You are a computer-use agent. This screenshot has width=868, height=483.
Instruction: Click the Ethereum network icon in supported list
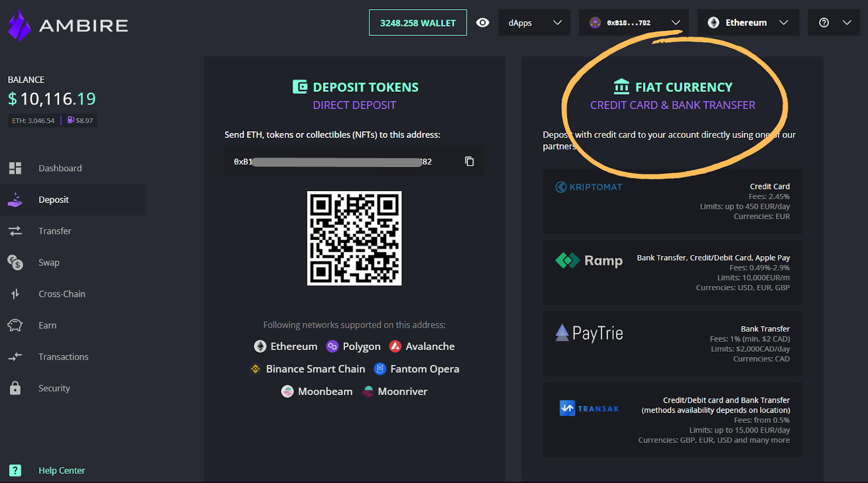point(260,346)
